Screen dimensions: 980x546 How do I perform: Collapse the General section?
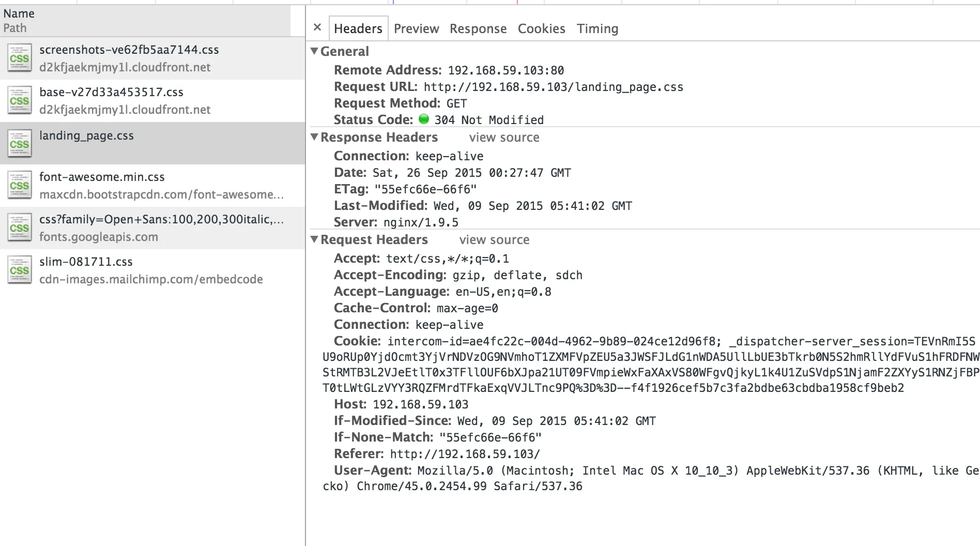click(314, 51)
